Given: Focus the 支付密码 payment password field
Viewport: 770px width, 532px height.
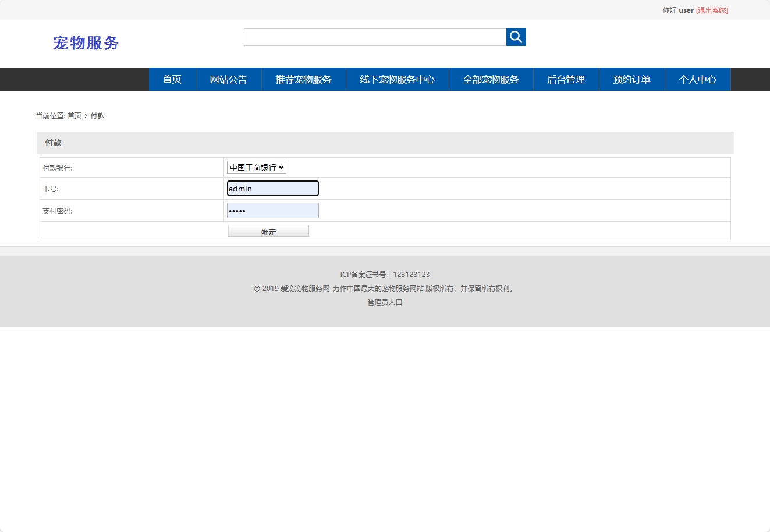Looking at the screenshot, I should (272, 210).
